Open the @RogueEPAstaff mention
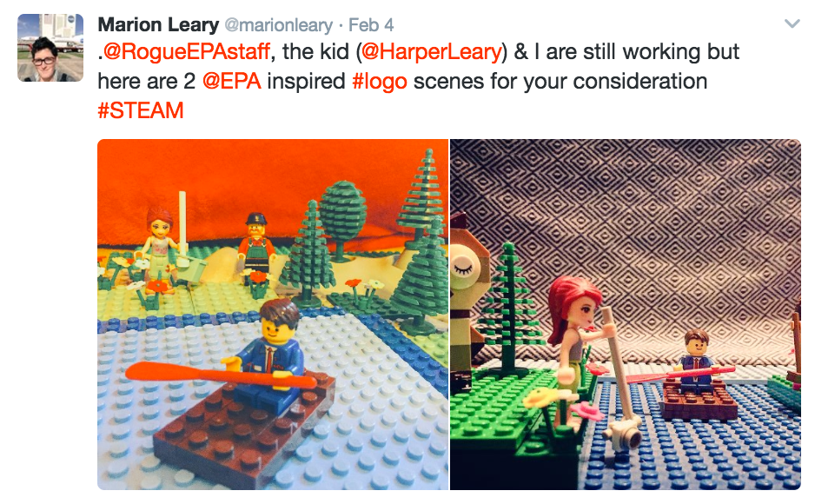 click(x=186, y=51)
